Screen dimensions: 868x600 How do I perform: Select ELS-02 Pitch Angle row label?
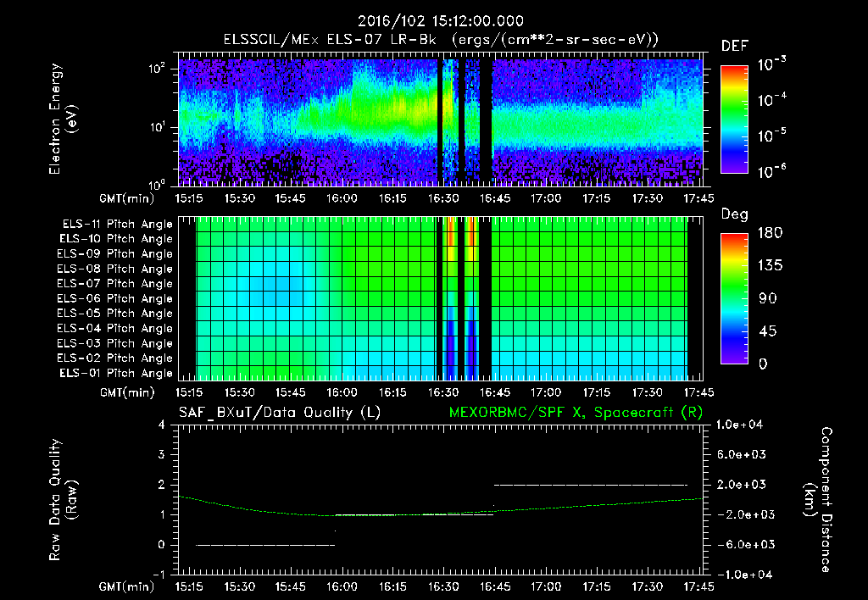[x=115, y=358]
